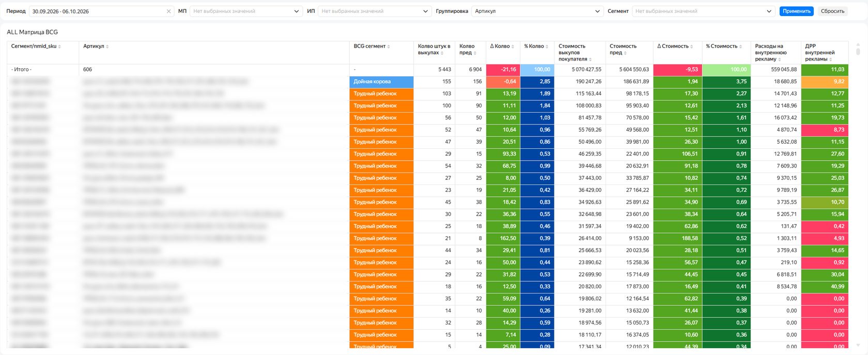This screenshot has height=355, width=868.
Task: Click the '188,58' Δ Стоимость cell
Action: pyautogui.click(x=677, y=238)
